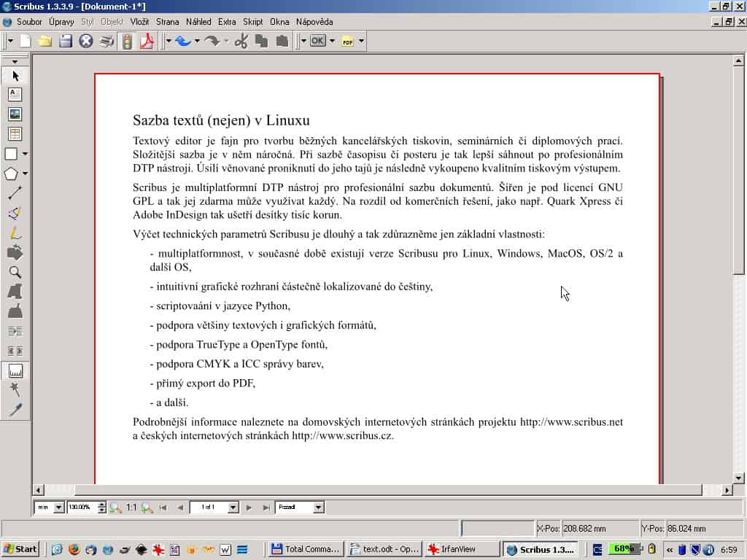Pick the Insert Polygon tool
Image resolution: width=747 pixels, height=560 pixels.
click(11, 174)
